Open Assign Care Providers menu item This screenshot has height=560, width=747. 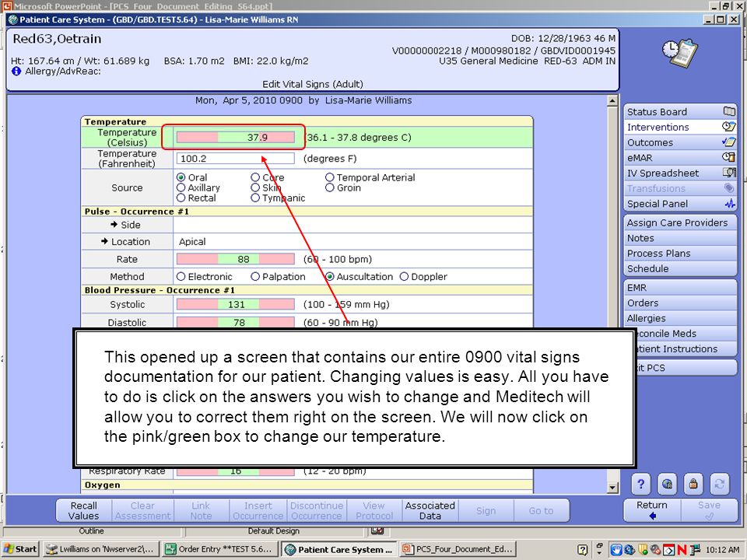pyautogui.click(x=680, y=222)
